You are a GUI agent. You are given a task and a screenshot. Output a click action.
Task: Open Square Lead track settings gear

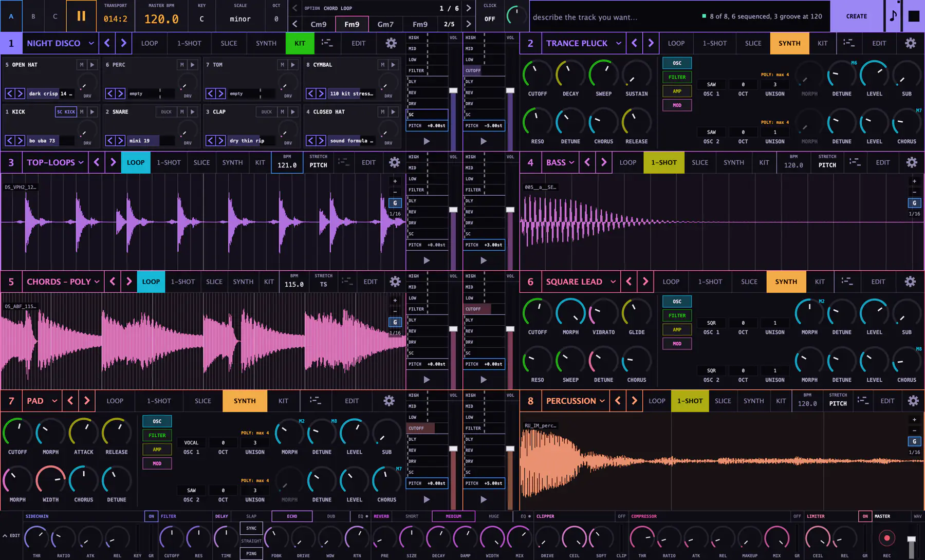(x=910, y=282)
